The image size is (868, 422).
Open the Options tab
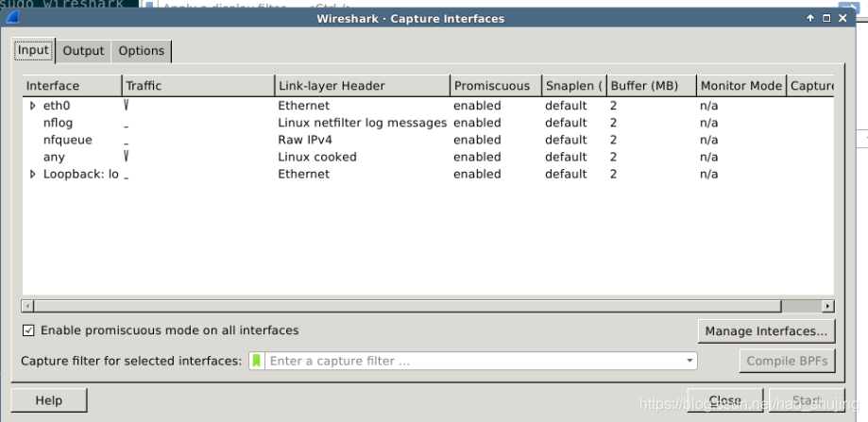click(x=141, y=51)
